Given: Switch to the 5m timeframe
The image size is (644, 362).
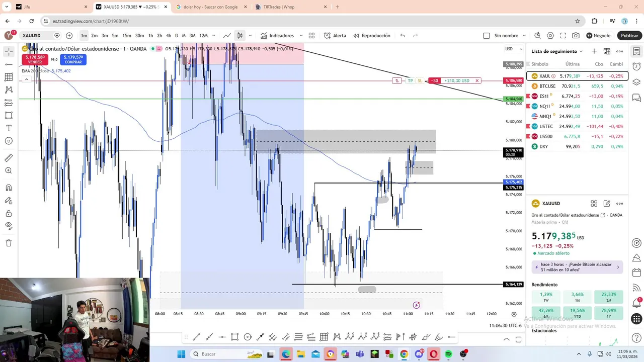Looking at the screenshot, I should tap(115, 36).
